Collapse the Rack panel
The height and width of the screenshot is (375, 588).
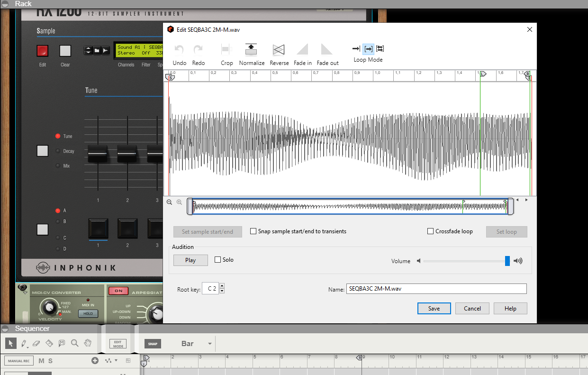coord(5,4)
